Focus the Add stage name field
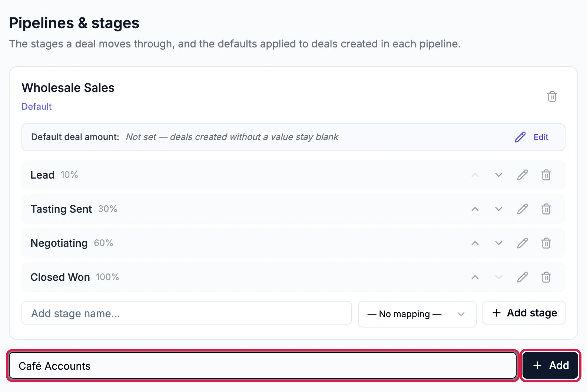587x392 pixels. click(x=187, y=313)
